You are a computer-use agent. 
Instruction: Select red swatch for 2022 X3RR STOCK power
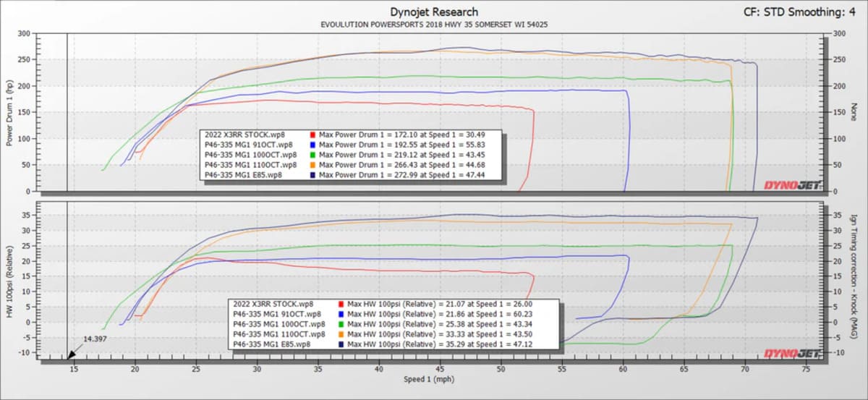point(312,135)
